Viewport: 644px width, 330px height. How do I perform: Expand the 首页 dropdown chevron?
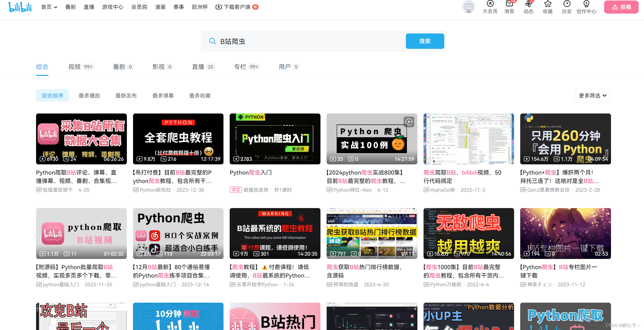pyautogui.click(x=55, y=7)
